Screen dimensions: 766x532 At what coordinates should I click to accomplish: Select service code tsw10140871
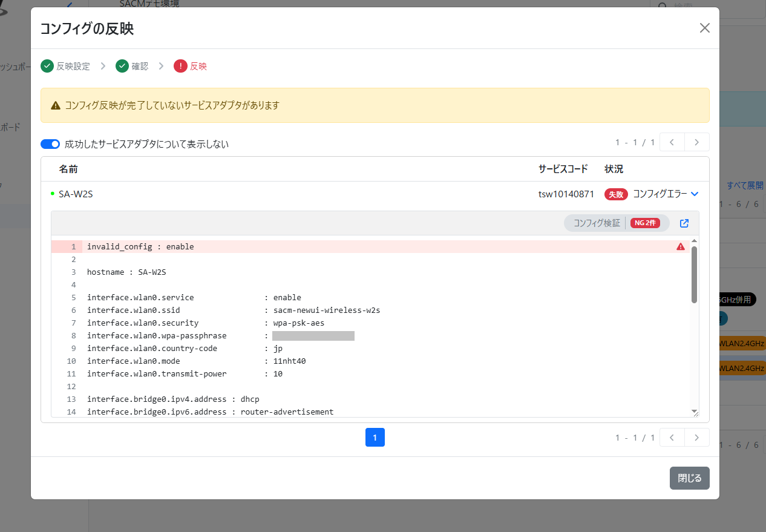tap(566, 194)
